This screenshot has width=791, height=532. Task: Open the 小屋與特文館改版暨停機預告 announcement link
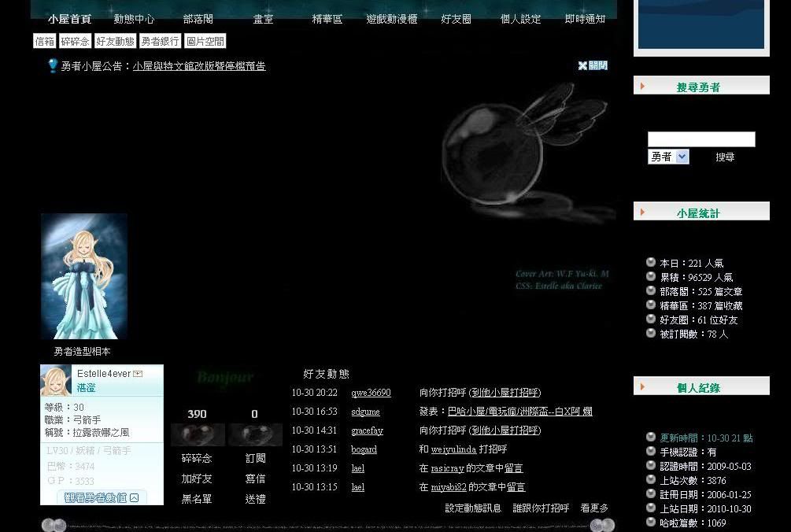[x=199, y=67]
